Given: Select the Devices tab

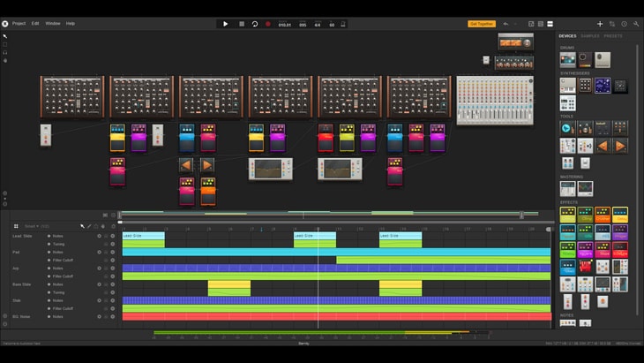Looking at the screenshot, I should pyautogui.click(x=567, y=36).
